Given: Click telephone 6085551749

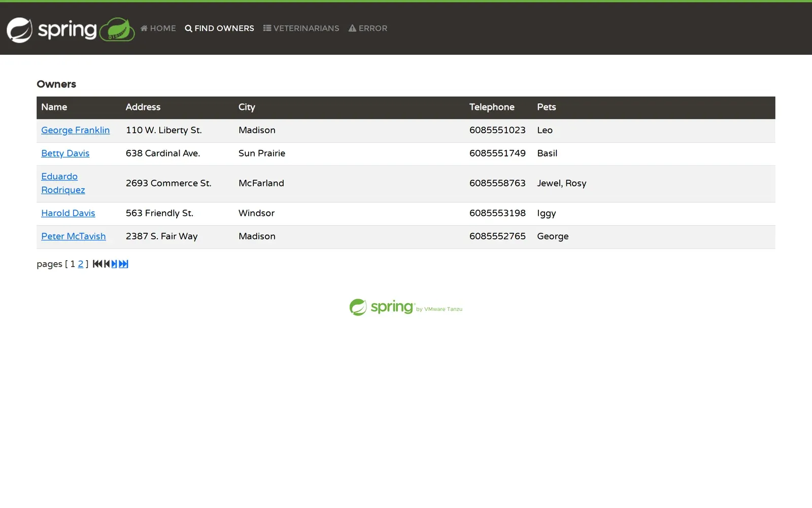Looking at the screenshot, I should pyautogui.click(x=497, y=153).
